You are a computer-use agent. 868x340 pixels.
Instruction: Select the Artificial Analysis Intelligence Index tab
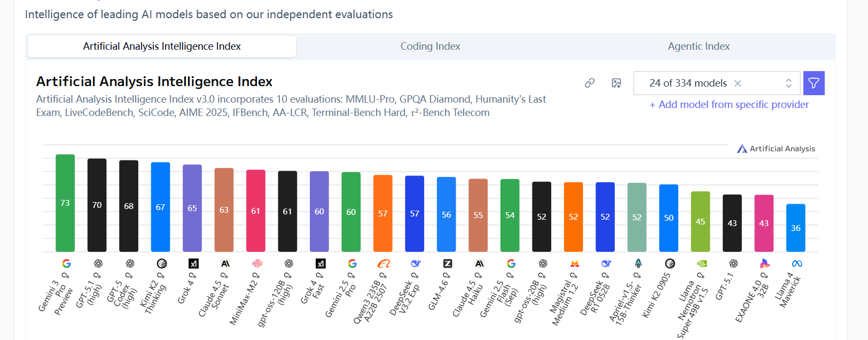click(162, 47)
